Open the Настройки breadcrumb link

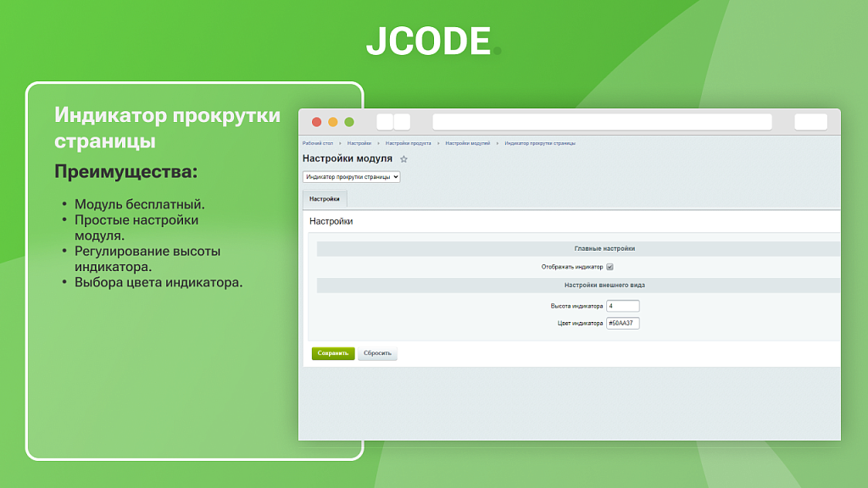(359, 143)
